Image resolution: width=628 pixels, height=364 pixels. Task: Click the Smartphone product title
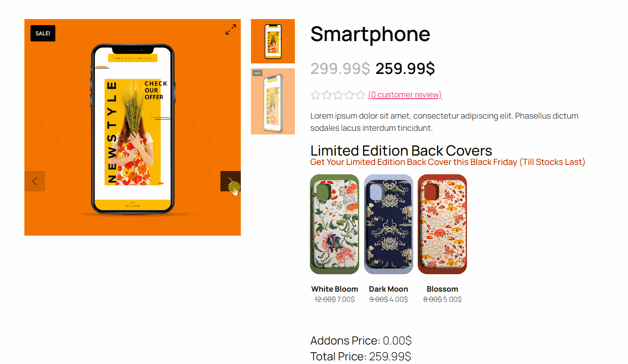370,34
